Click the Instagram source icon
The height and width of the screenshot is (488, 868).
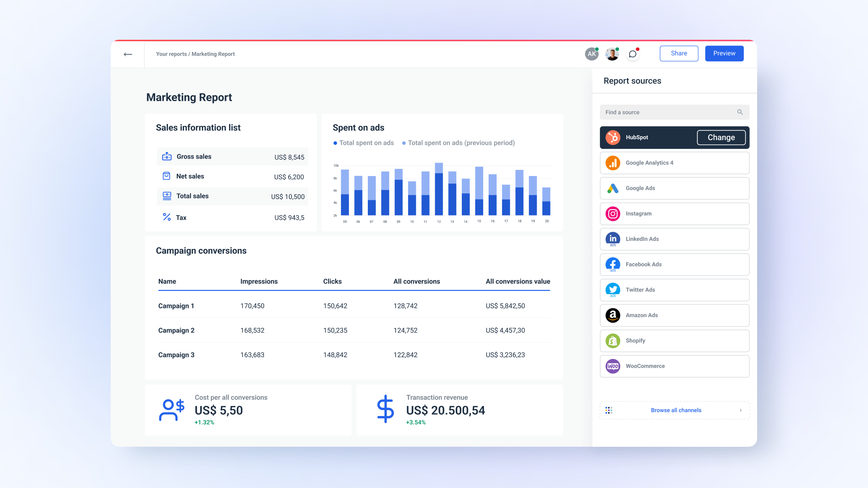pyautogui.click(x=613, y=214)
